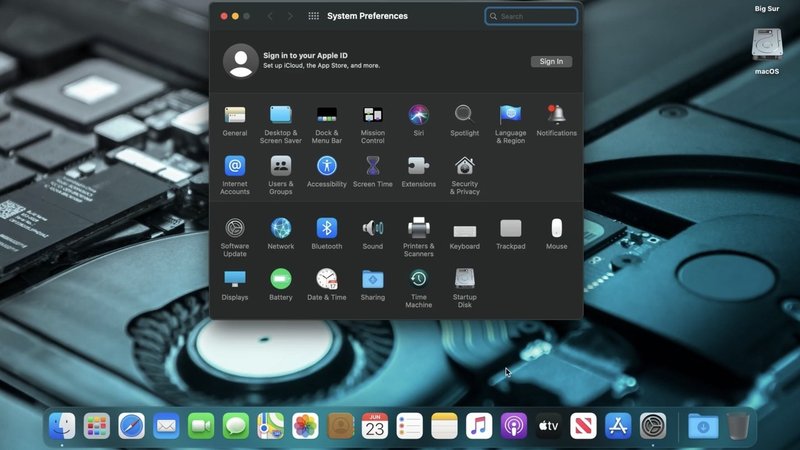The image size is (800, 450).
Task: Open Keyboard preferences
Action: coord(464,237)
